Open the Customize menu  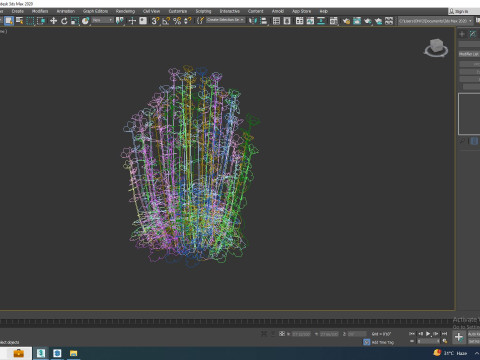pos(178,11)
